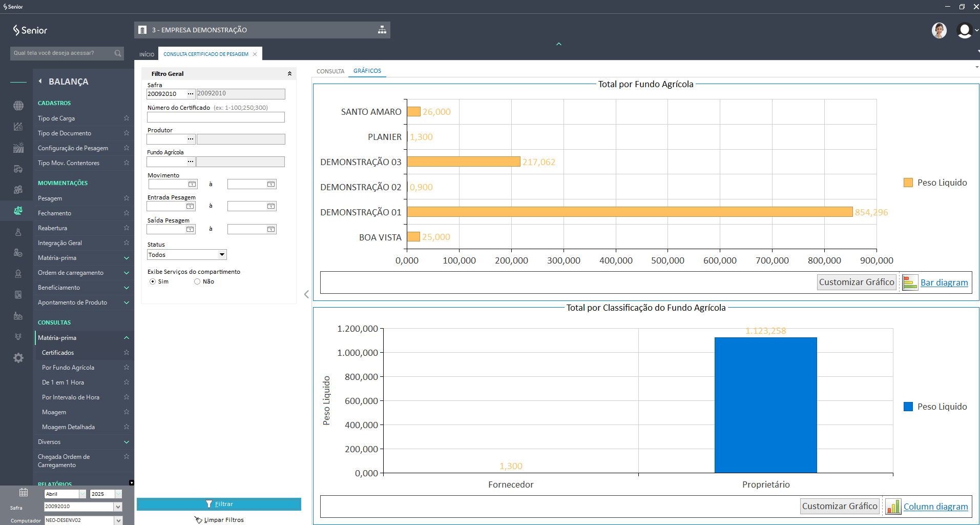This screenshot has width=980, height=525.
Task: Click the Safra lookup ellipsis button
Action: [191, 94]
